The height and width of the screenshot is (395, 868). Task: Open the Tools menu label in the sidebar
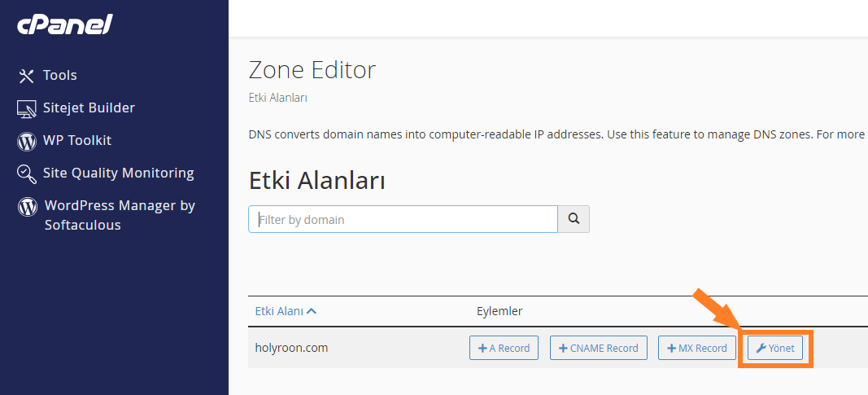coord(59,76)
